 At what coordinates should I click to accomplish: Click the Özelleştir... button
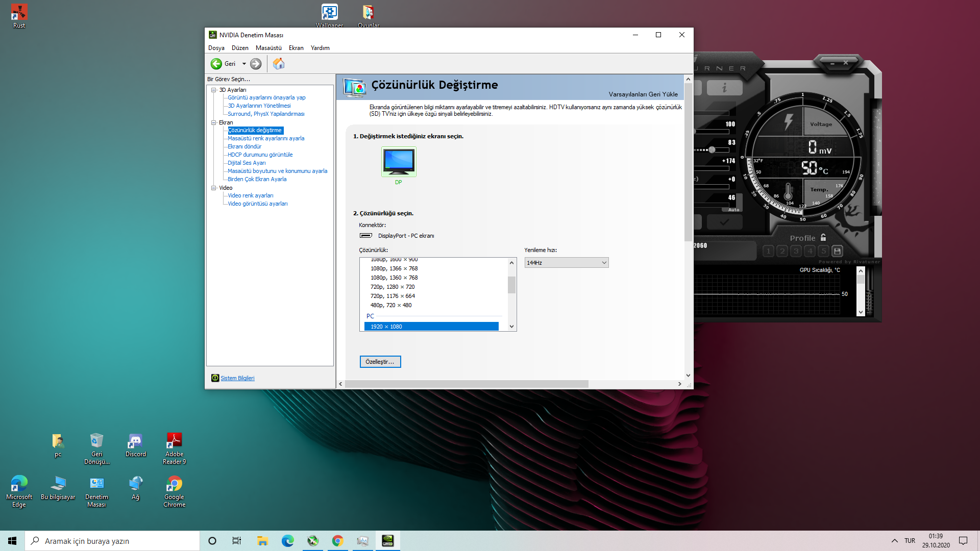pyautogui.click(x=380, y=362)
